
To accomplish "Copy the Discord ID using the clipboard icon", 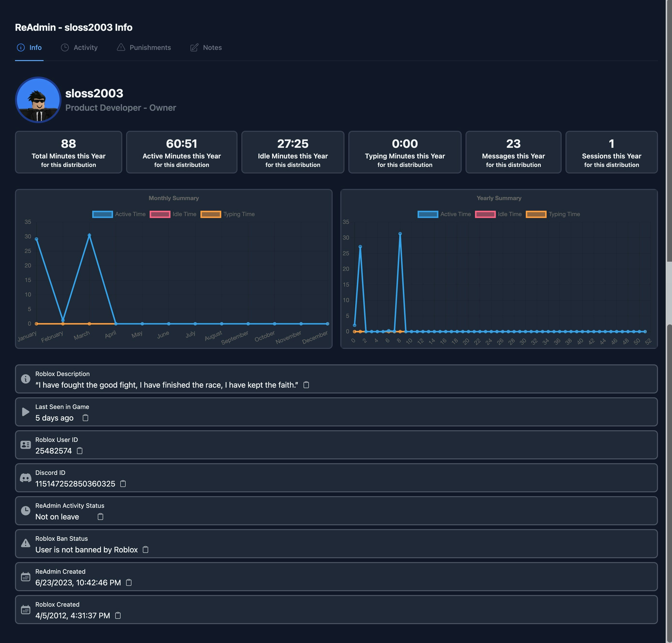I will pyautogui.click(x=123, y=484).
